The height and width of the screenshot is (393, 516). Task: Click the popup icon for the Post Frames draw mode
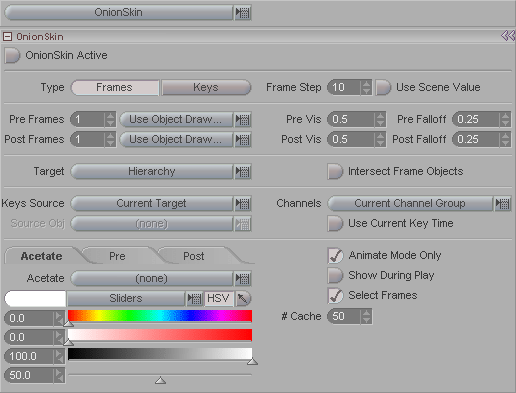tap(243, 140)
